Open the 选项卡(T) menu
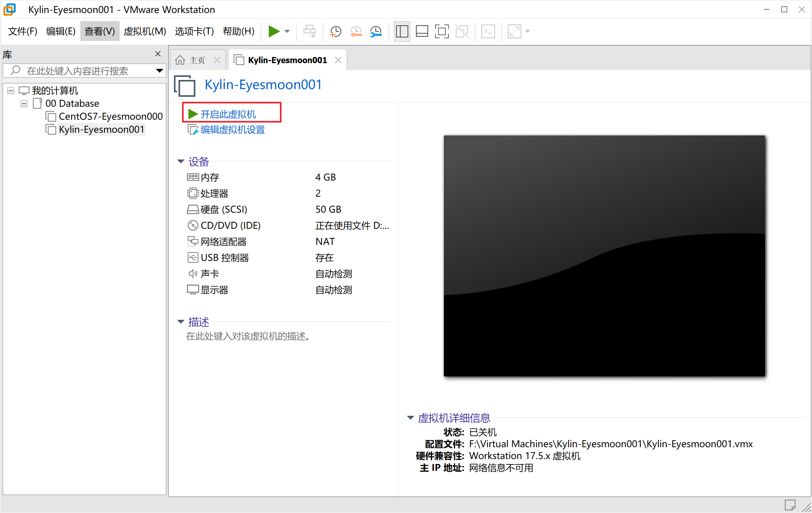Viewport: 812px width, 513px height. [x=194, y=31]
